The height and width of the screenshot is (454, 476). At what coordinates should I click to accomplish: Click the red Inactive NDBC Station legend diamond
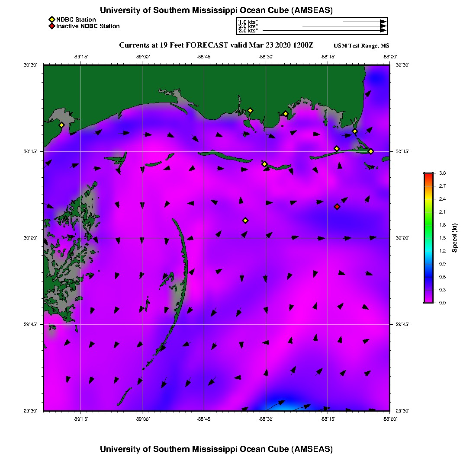(x=51, y=26)
